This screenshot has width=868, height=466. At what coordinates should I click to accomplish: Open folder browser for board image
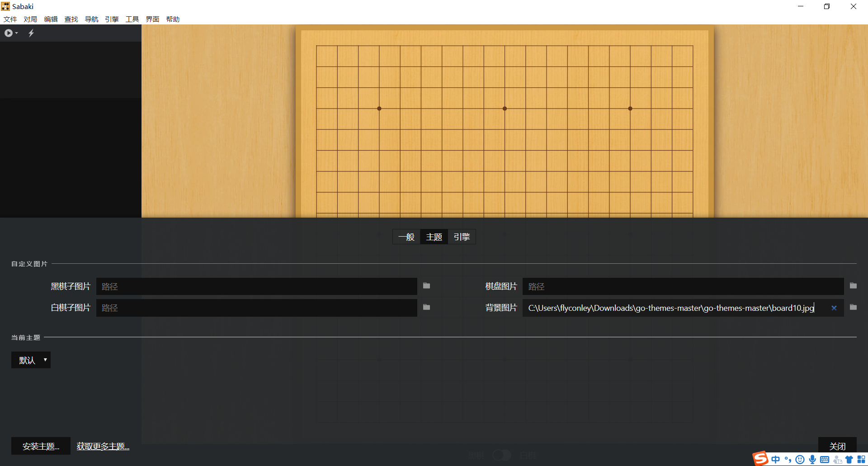coord(854,286)
